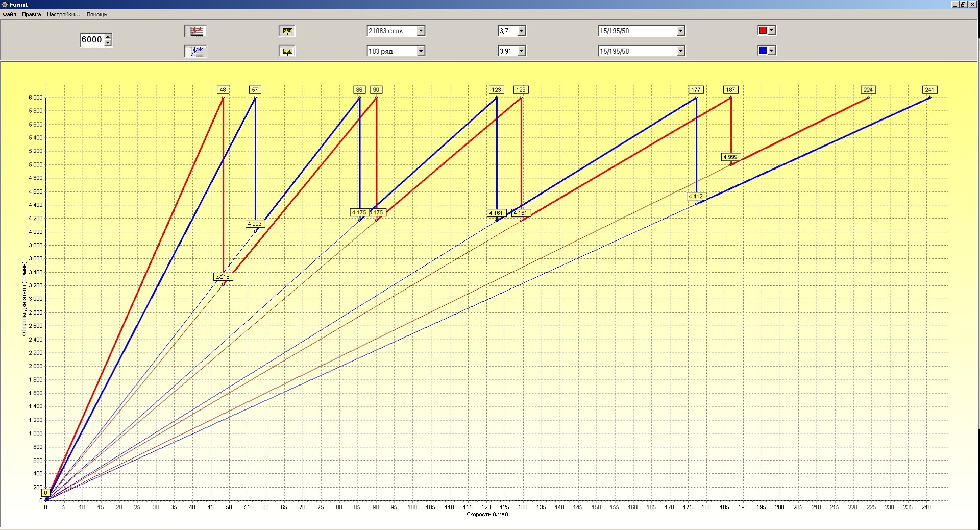
Task: Open the top-row 15/195/50 tire size dropdown
Action: tap(680, 31)
